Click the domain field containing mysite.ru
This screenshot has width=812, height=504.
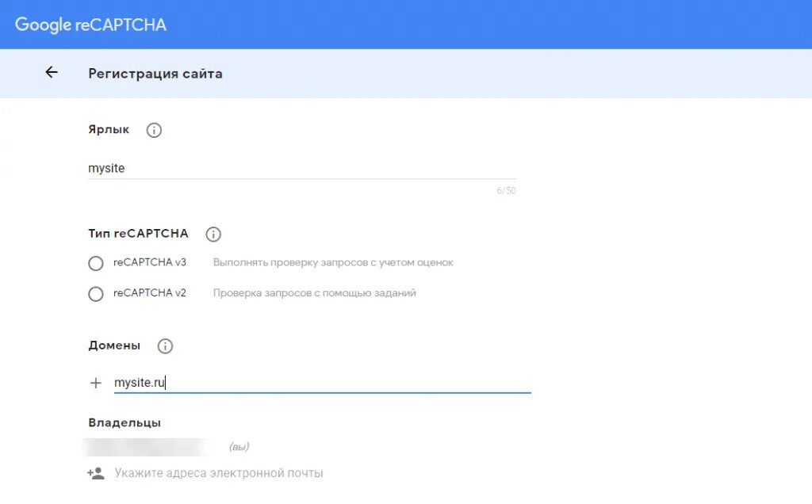click(x=322, y=384)
